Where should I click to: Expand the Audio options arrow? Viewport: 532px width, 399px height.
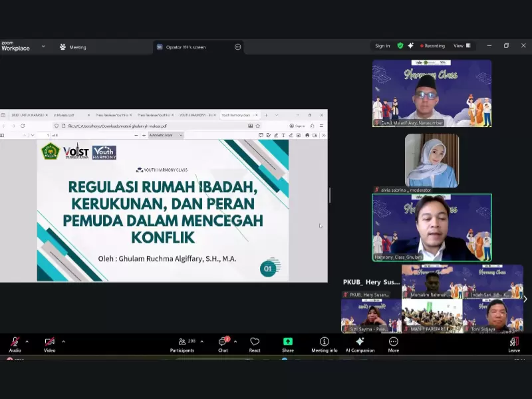[x=29, y=342]
